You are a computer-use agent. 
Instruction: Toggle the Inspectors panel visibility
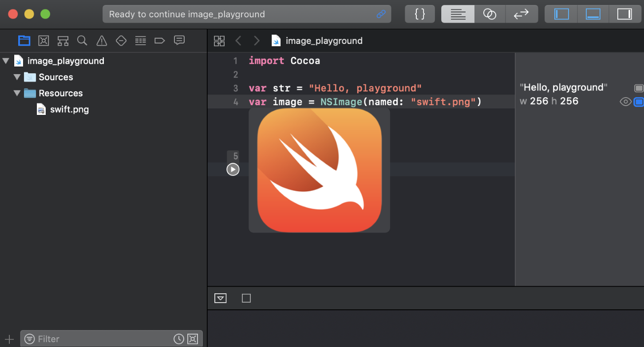pyautogui.click(x=624, y=14)
